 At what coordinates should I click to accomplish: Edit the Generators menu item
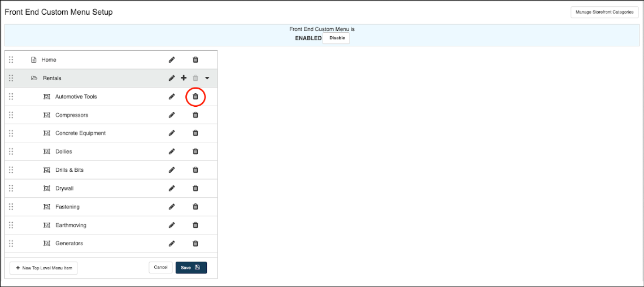pyautogui.click(x=172, y=243)
